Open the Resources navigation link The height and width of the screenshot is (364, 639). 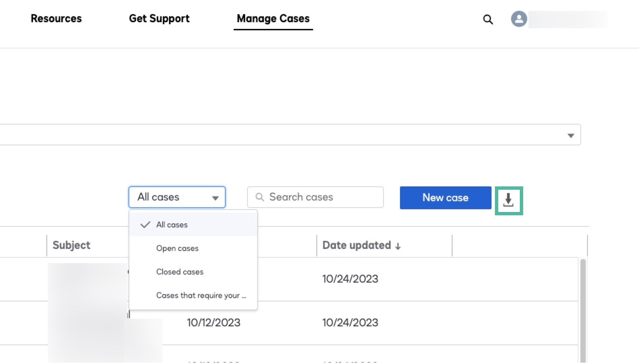click(x=56, y=19)
